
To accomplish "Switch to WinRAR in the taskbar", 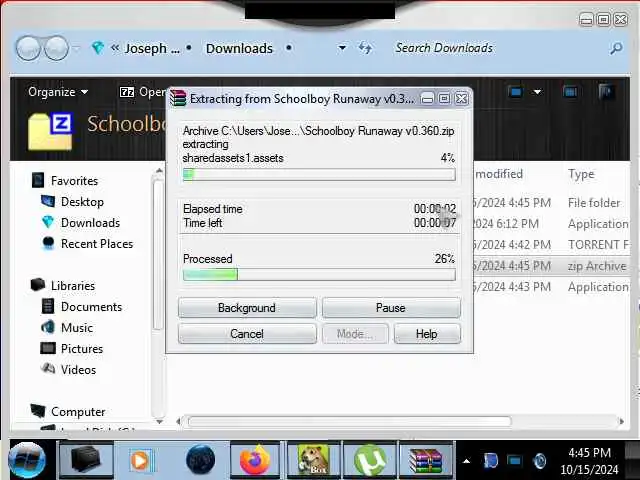I will (x=426, y=460).
